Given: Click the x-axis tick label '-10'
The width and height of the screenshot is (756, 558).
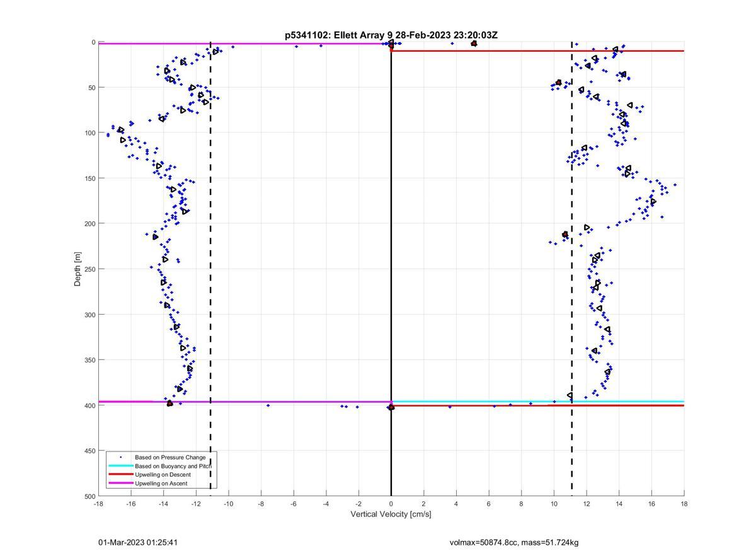Looking at the screenshot, I should click(229, 504).
